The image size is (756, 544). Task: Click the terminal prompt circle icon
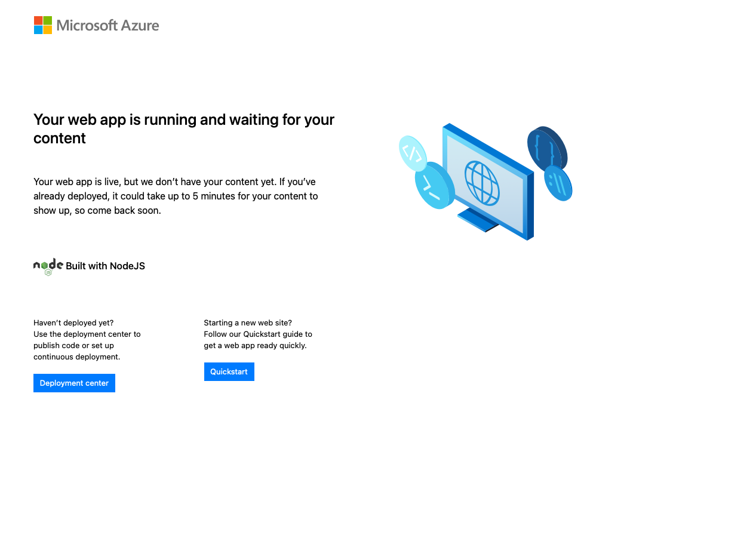(435, 185)
